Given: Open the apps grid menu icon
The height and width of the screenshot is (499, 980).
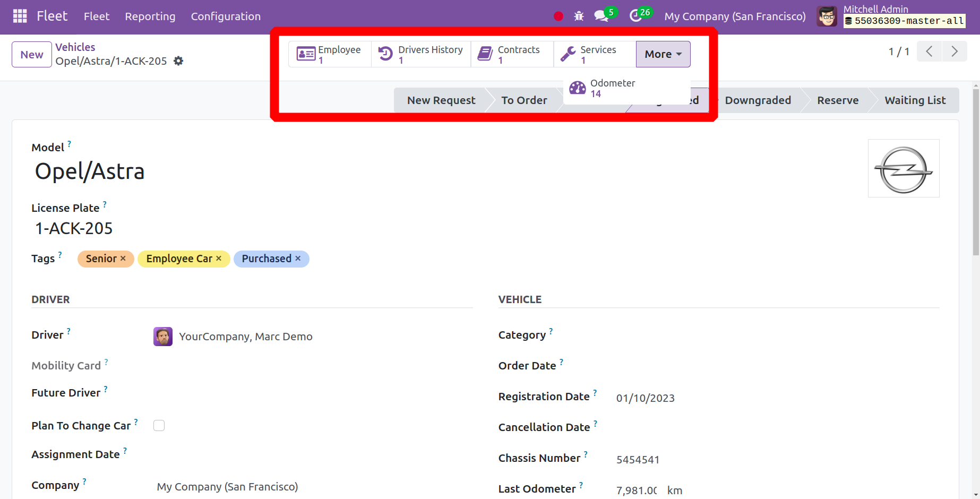Looking at the screenshot, I should pos(20,16).
